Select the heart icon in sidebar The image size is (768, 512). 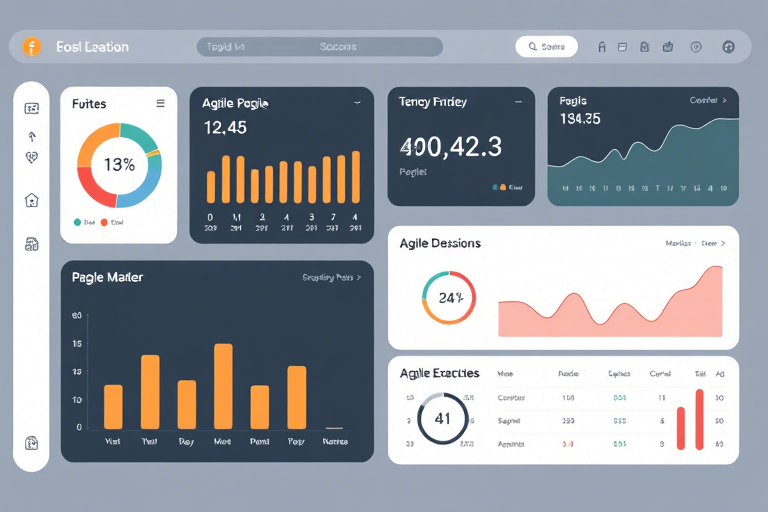(32, 157)
